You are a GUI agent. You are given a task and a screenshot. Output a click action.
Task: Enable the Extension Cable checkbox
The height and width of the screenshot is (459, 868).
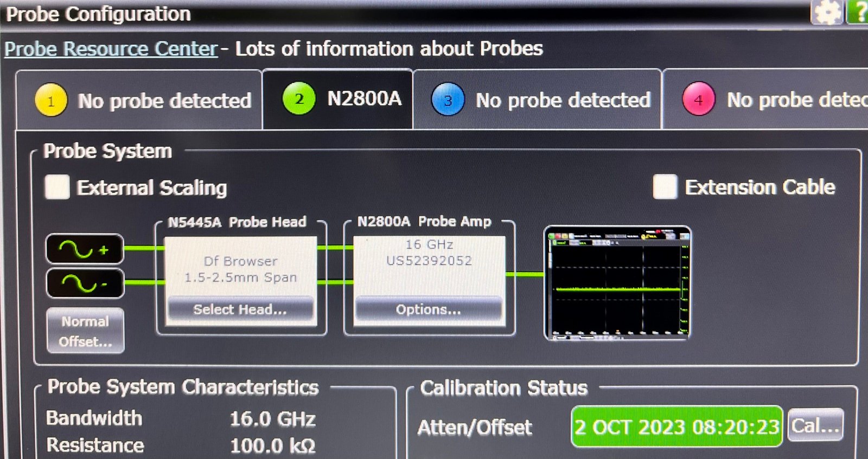pos(665,186)
